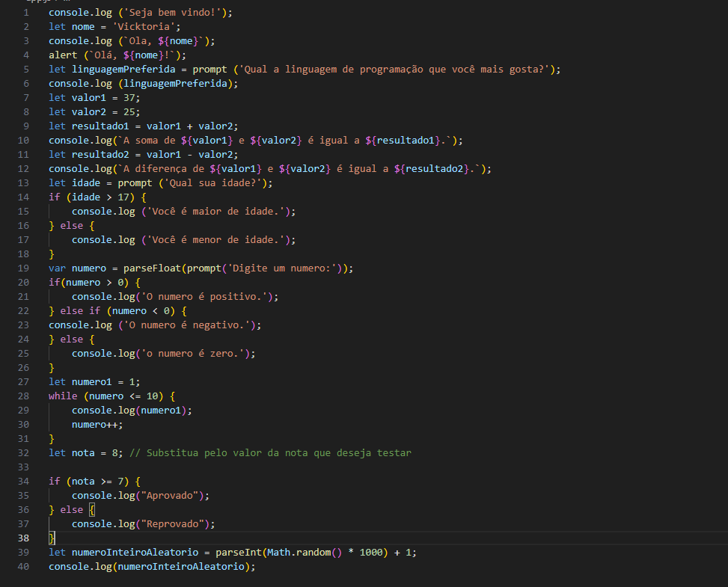Click the 'O numero é positivo.' line

175,297
